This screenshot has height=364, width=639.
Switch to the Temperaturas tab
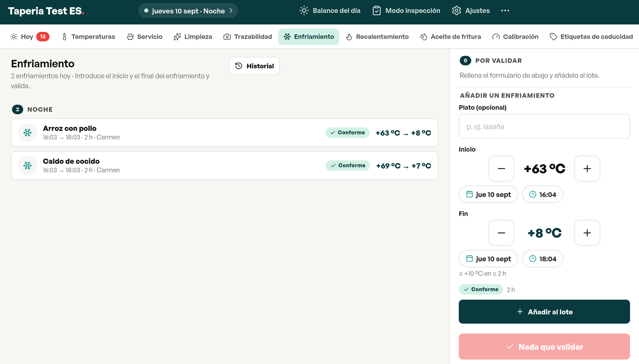88,37
